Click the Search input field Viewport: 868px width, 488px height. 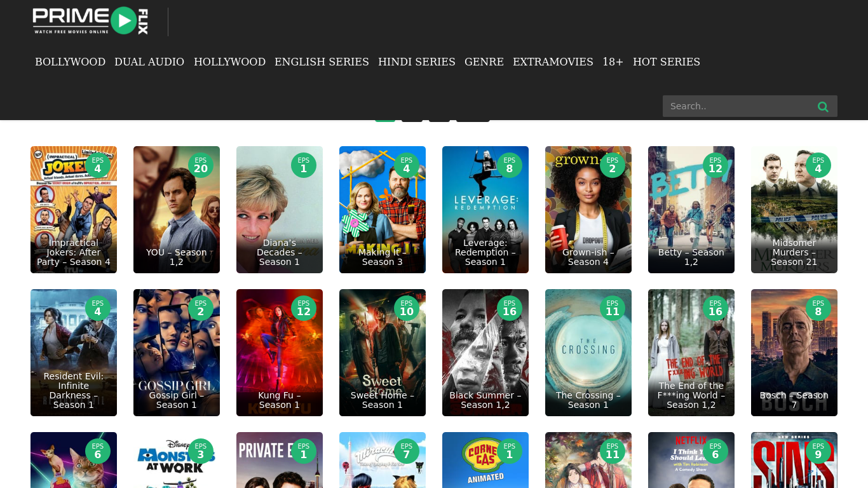tap(737, 106)
